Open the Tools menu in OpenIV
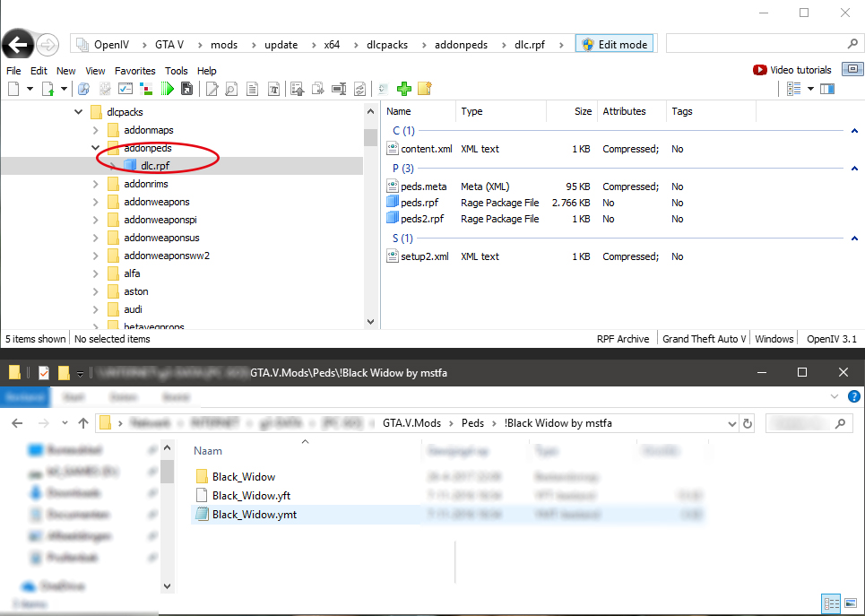Screen dimensions: 865x616 176,71
